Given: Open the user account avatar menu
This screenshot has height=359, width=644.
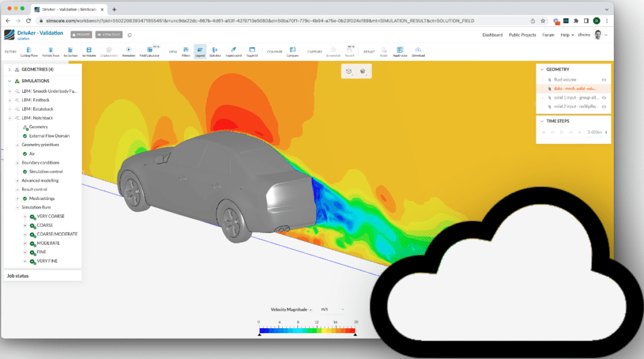Looking at the screenshot, I should (x=598, y=35).
